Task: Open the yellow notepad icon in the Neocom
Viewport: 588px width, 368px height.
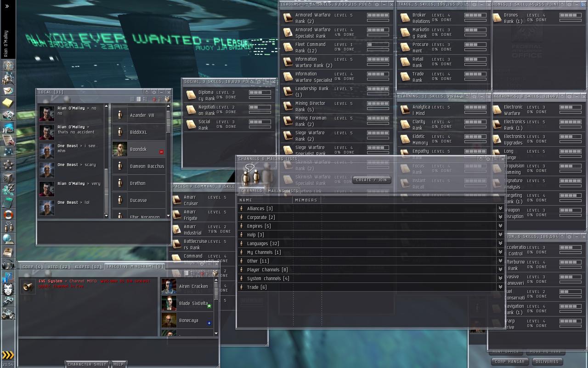Action: [x=8, y=103]
